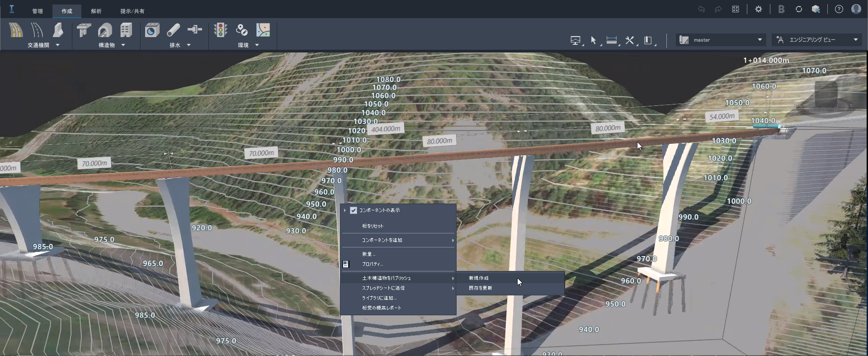The height and width of the screenshot is (356, 868).
Task: Click the undo arrow icon
Action: click(701, 9)
